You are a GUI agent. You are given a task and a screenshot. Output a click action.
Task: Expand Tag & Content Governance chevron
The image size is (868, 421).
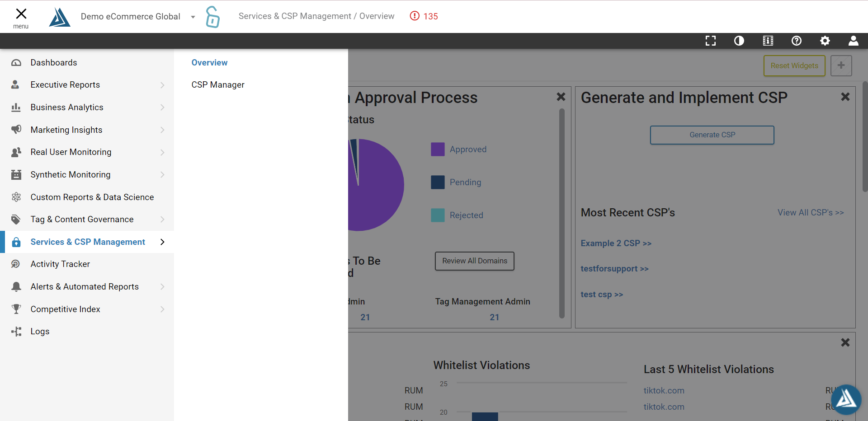pyautogui.click(x=162, y=220)
